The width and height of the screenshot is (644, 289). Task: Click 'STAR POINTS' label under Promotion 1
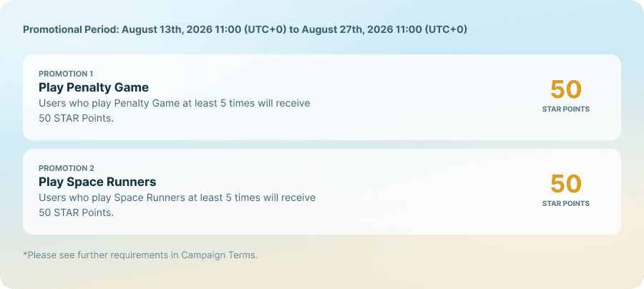pos(565,109)
